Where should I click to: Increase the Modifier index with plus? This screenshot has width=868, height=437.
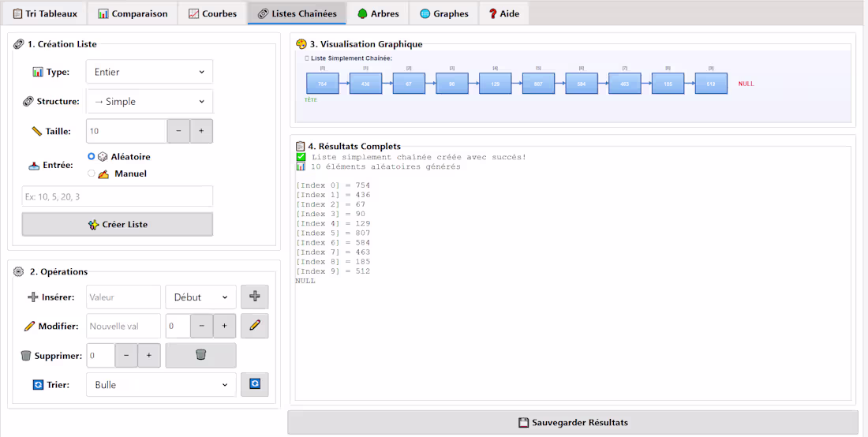pos(225,327)
